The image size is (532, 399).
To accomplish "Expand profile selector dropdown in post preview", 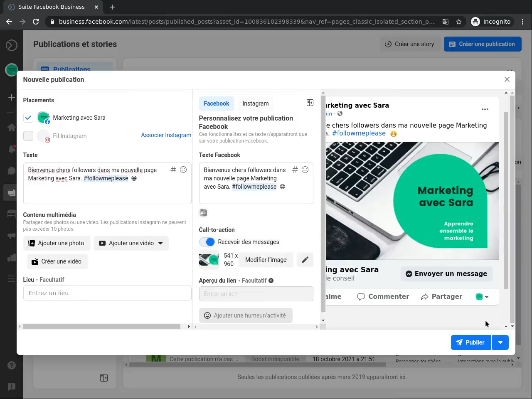I will [x=482, y=297].
